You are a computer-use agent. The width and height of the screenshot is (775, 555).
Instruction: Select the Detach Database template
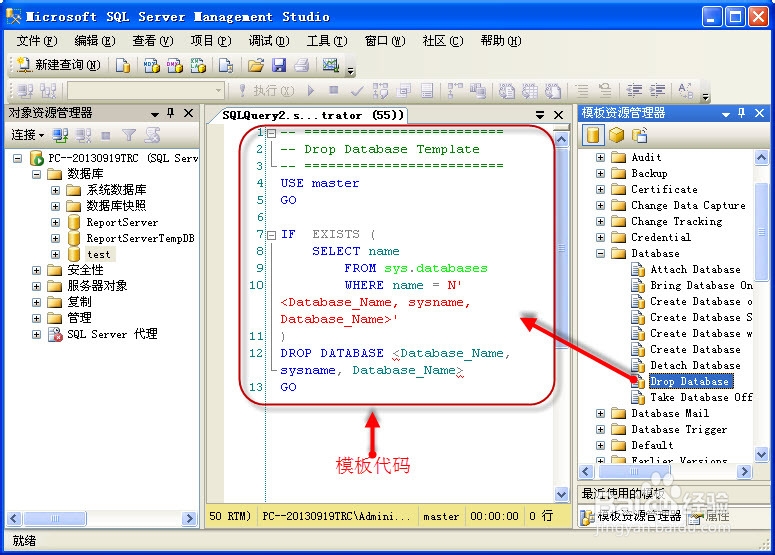[x=695, y=366]
